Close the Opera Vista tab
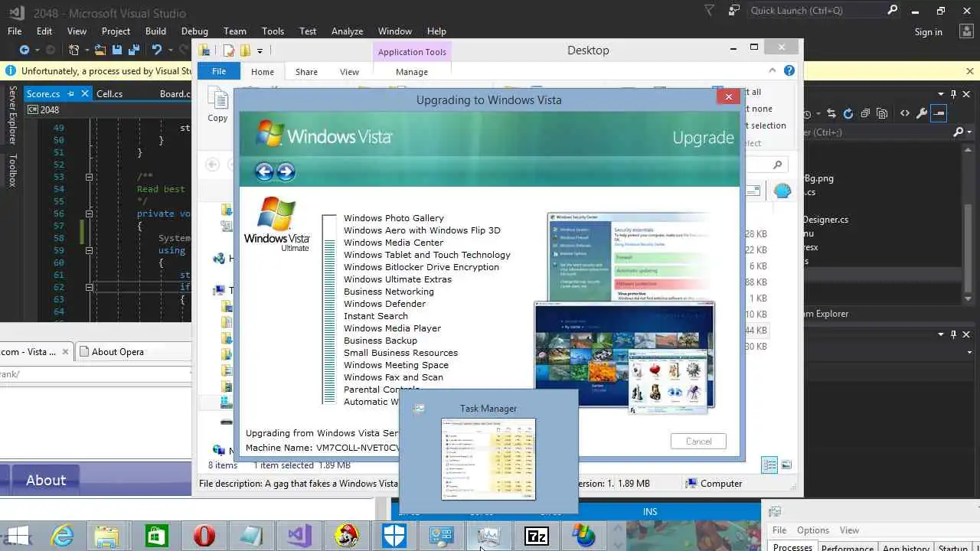 [x=65, y=352]
